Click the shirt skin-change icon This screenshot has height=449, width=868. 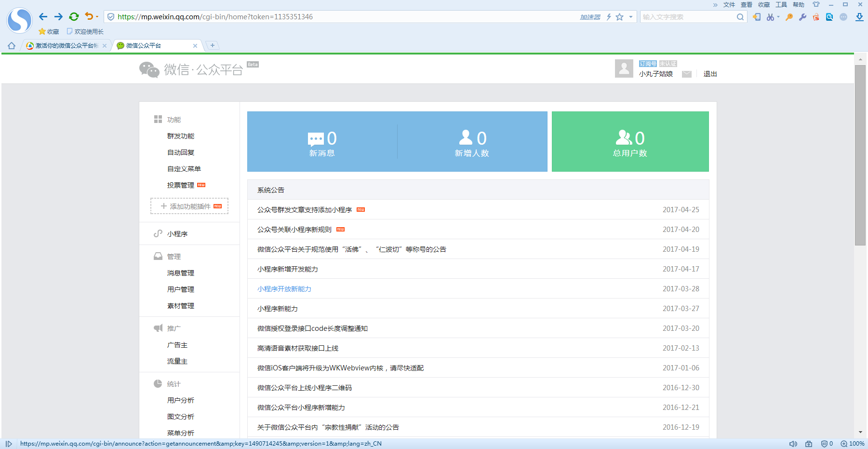pyautogui.click(x=816, y=4)
